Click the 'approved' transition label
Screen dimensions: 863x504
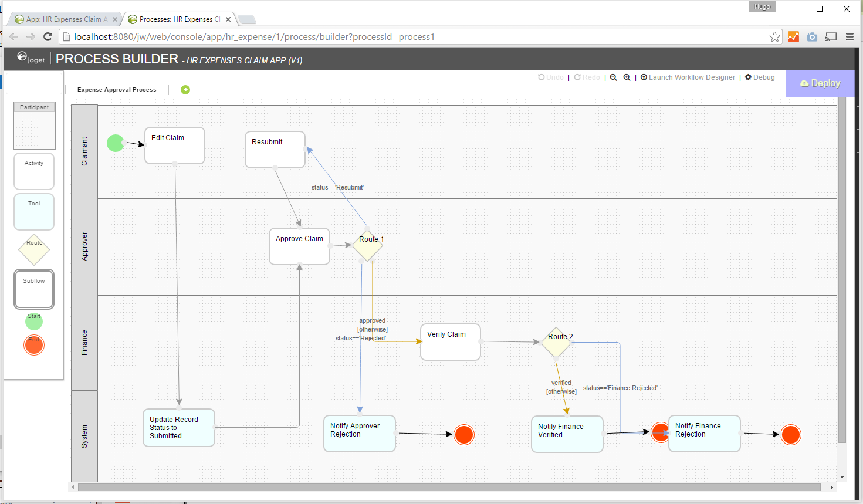tap(373, 320)
